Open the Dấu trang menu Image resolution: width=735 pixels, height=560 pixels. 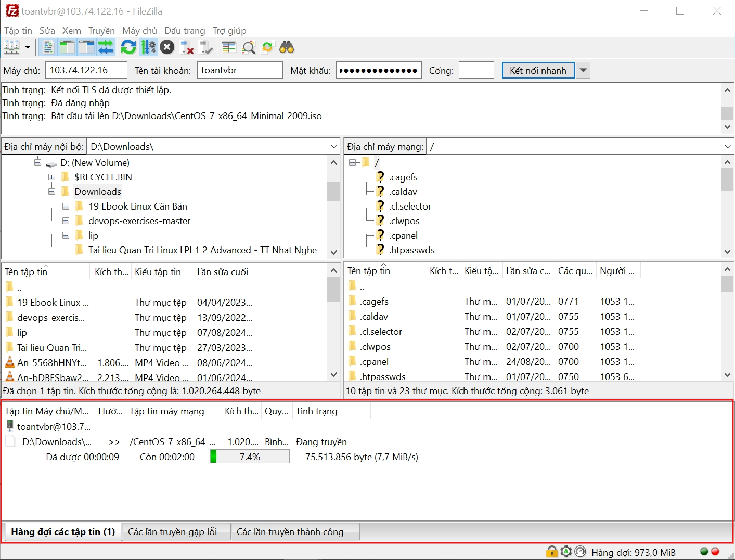pyautogui.click(x=185, y=31)
